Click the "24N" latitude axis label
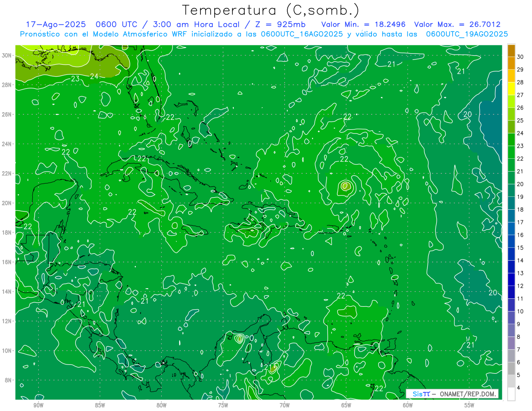This screenshot has height=411, width=532. click(x=7, y=144)
